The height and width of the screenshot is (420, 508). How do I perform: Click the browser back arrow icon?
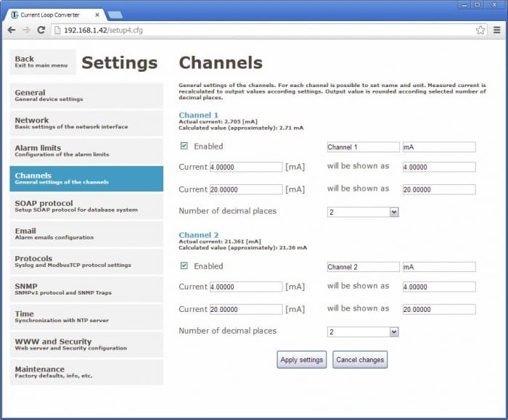(11, 30)
